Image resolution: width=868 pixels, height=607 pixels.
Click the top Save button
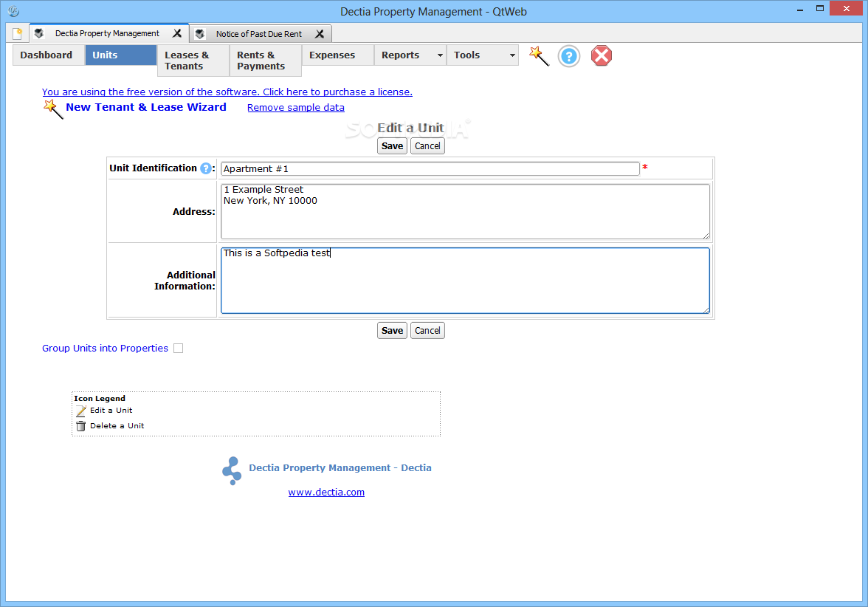click(x=392, y=146)
